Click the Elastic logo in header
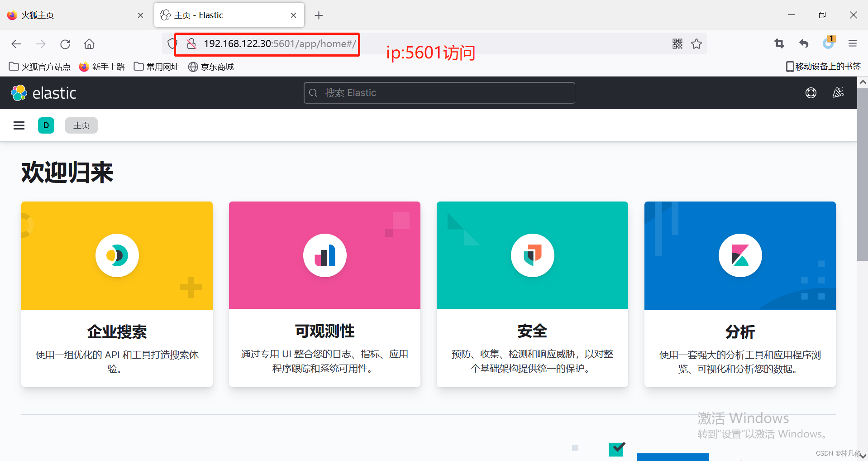The image size is (868, 461). [43, 93]
